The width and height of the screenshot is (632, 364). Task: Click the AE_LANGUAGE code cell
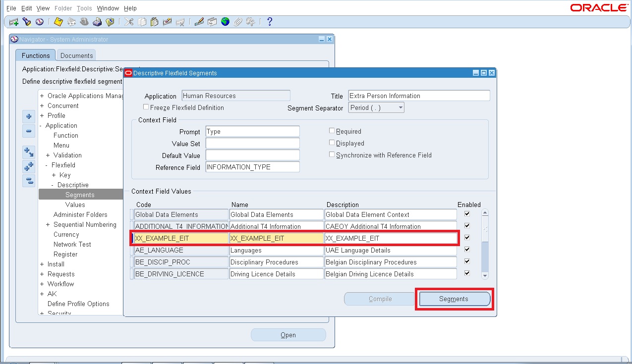pos(181,250)
